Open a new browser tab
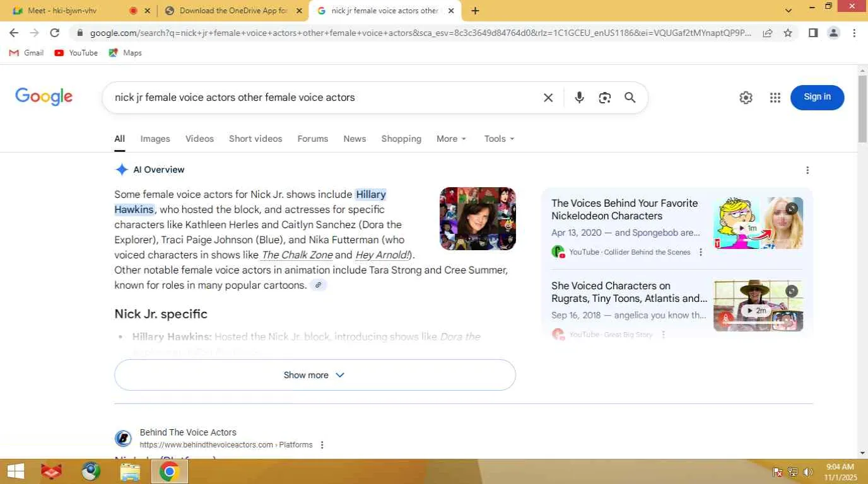Screen dimensions: 868x484 (x=475, y=11)
